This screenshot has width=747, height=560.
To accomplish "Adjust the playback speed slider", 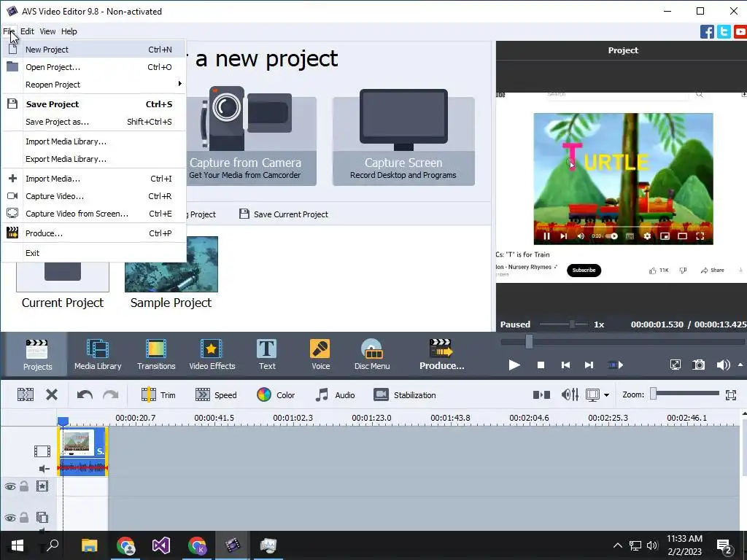I will [572, 324].
